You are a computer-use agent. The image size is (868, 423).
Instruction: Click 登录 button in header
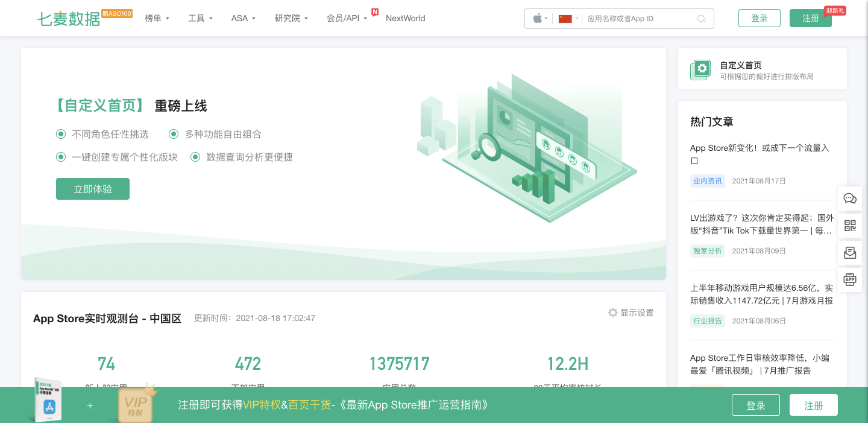[x=759, y=18]
